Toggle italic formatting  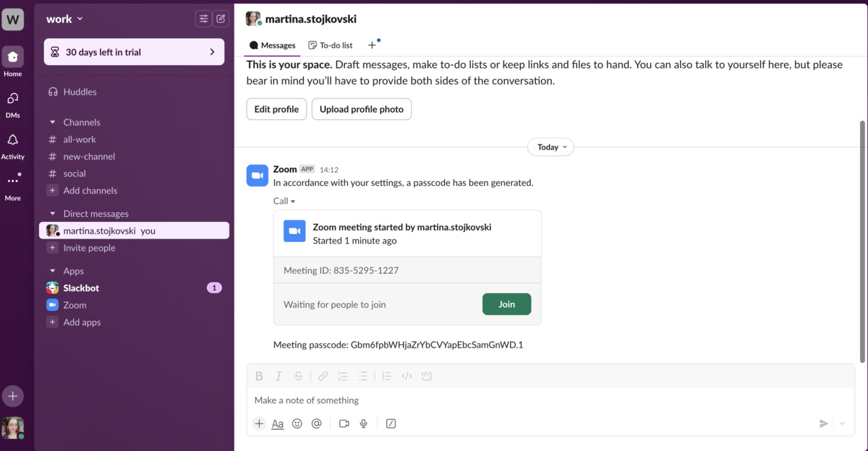pos(278,376)
